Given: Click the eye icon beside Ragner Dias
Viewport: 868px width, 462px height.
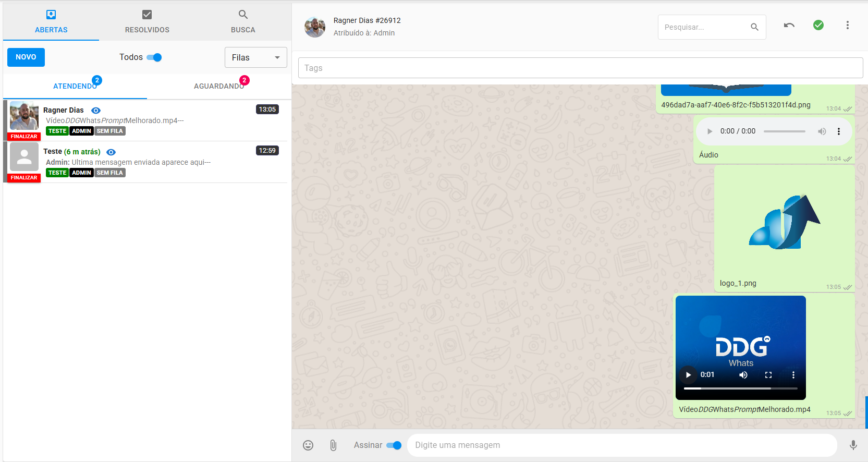Looking at the screenshot, I should click(96, 111).
